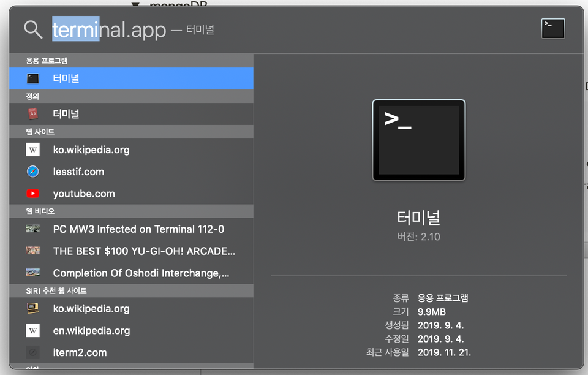The width and height of the screenshot is (588, 375).
Task: Click the YouTube play icon
Action: (x=33, y=194)
